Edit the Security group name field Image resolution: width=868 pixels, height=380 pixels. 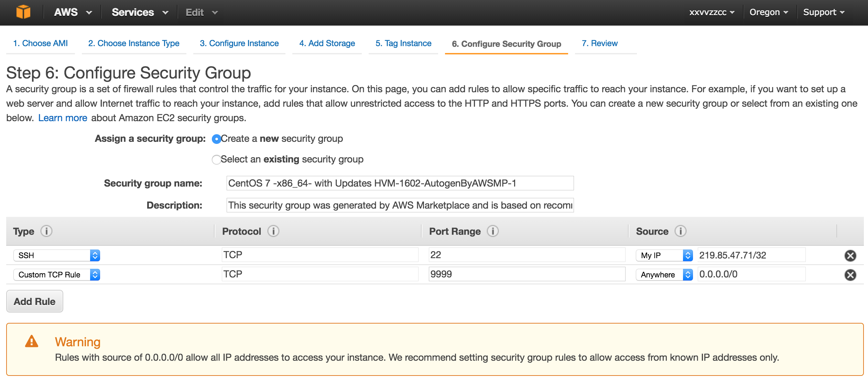pos(400,183)
